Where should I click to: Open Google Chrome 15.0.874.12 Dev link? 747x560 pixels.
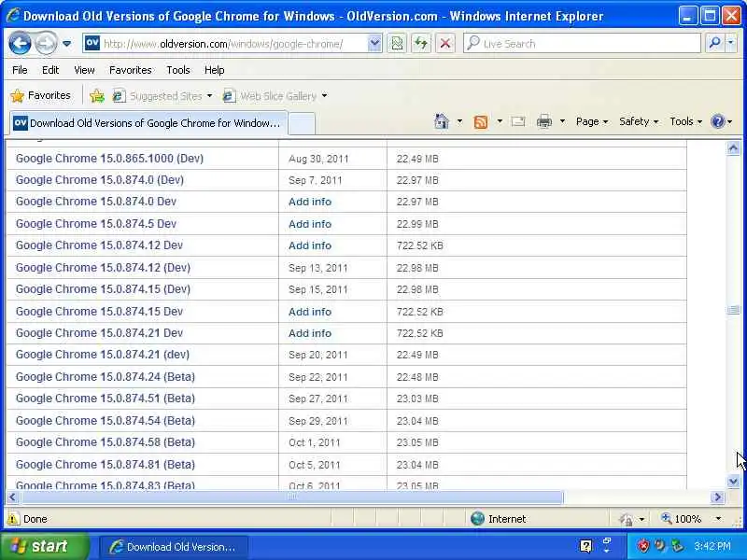click(99, 245)
